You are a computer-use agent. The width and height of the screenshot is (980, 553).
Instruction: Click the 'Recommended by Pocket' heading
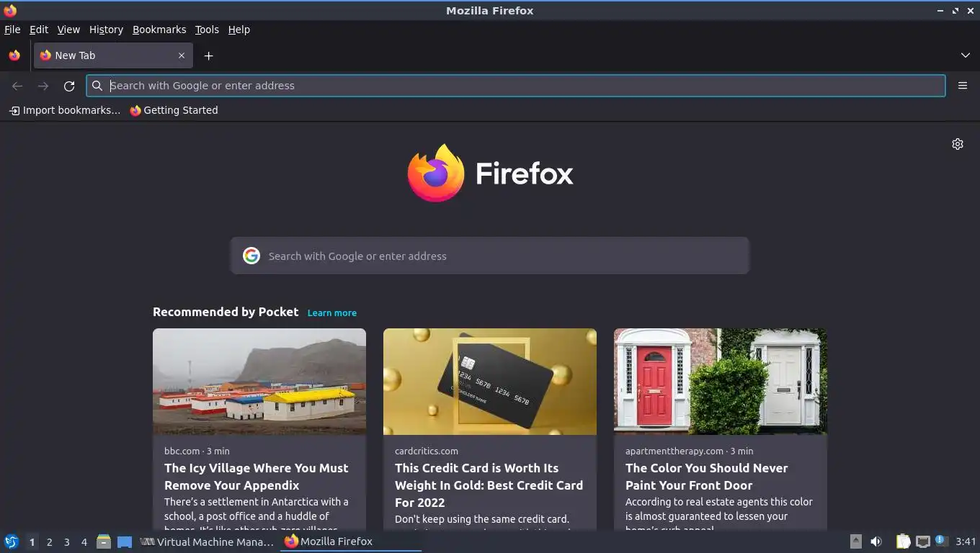[x=226, y=312]
